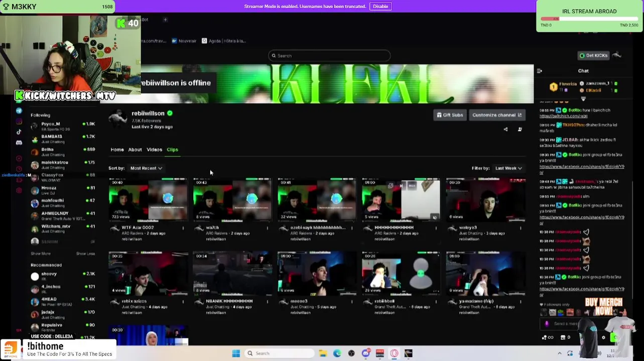Open a new browser tab with plus icon
The width and height of the screenshot is (644, 361).
tap(165, 20)
